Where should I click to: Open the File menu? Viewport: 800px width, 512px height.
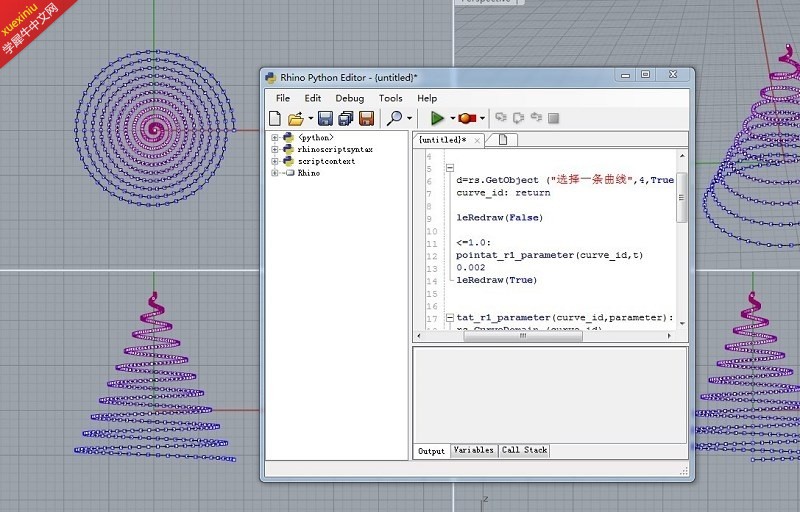point(283,98)
